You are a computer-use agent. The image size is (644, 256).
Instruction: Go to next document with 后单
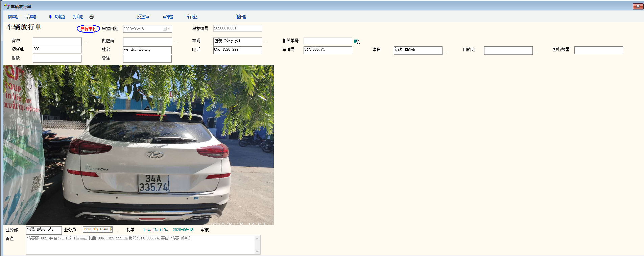click(31, 17)
